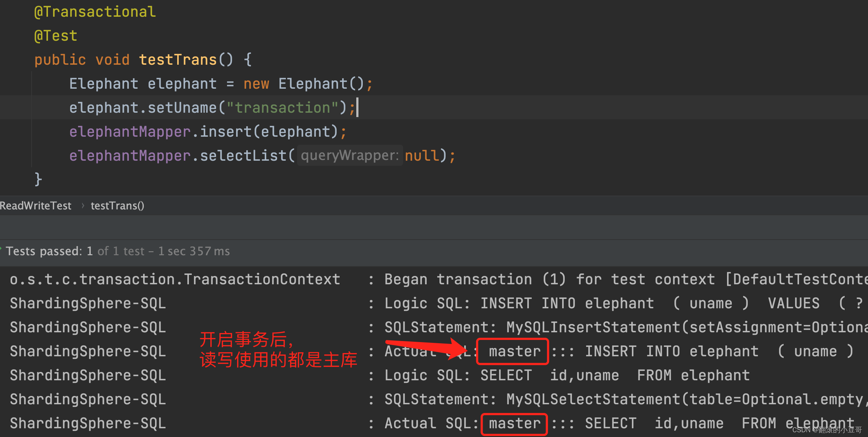The image size is (868, 437).
Task: Click the MySQLSelectStatement log line
Action: [x=439, y=400]
